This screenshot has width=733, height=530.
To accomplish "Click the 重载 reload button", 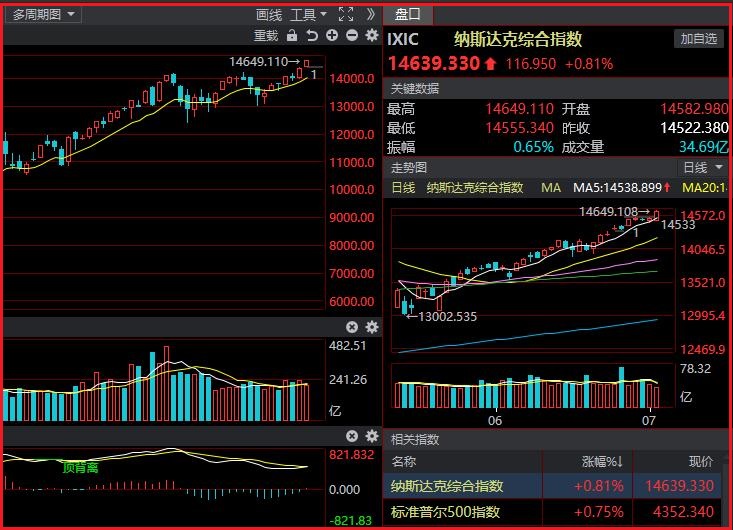I will tap(266, 36).
